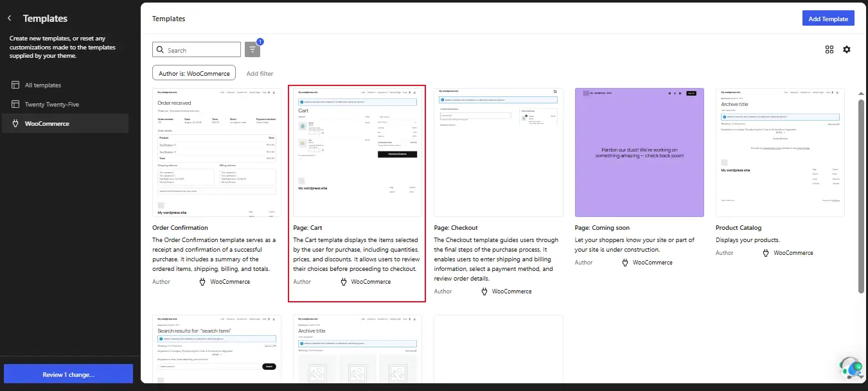
Task: Click the plug icon under Order Confirmation
Action: pos(202,281)
